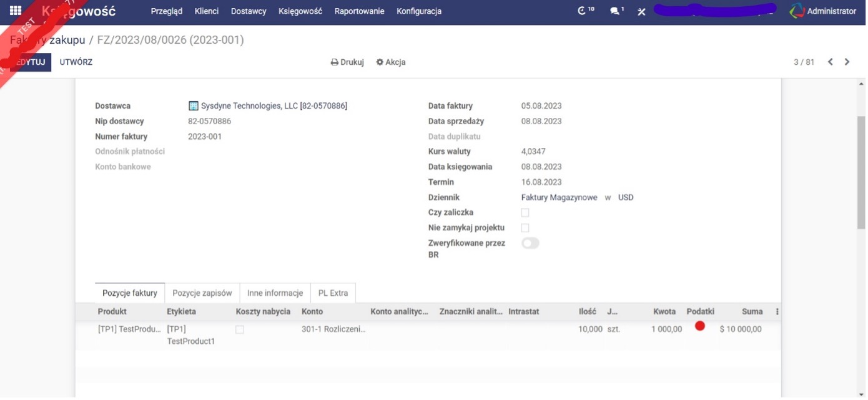868x400 pixels.
Task: Click the "82-0570886" Nip dostawcy value
Action: click(209, 122)
